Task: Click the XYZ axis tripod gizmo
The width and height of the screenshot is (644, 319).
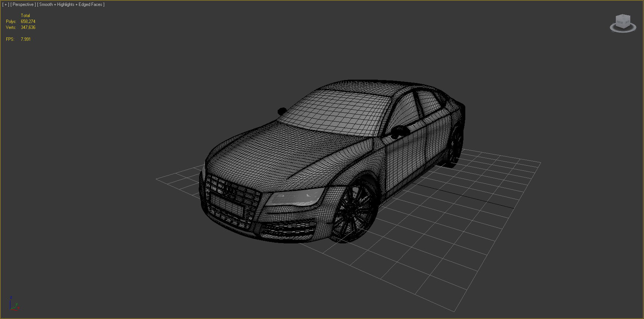Action: [14, 303]
